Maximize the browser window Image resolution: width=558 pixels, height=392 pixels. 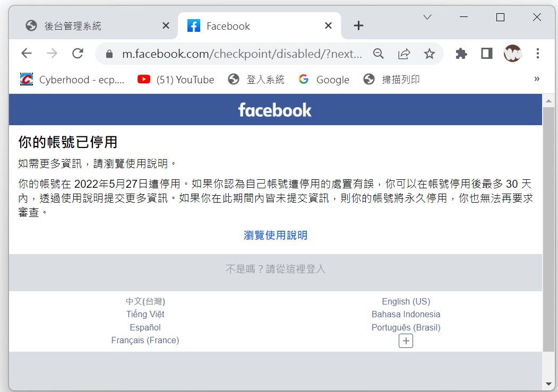[500, 17]
